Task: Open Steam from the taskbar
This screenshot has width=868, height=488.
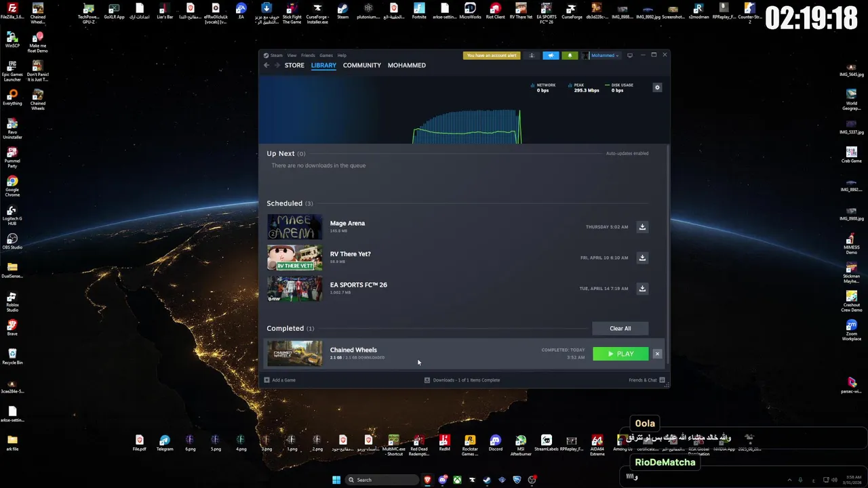Action: tap(487, 480)
